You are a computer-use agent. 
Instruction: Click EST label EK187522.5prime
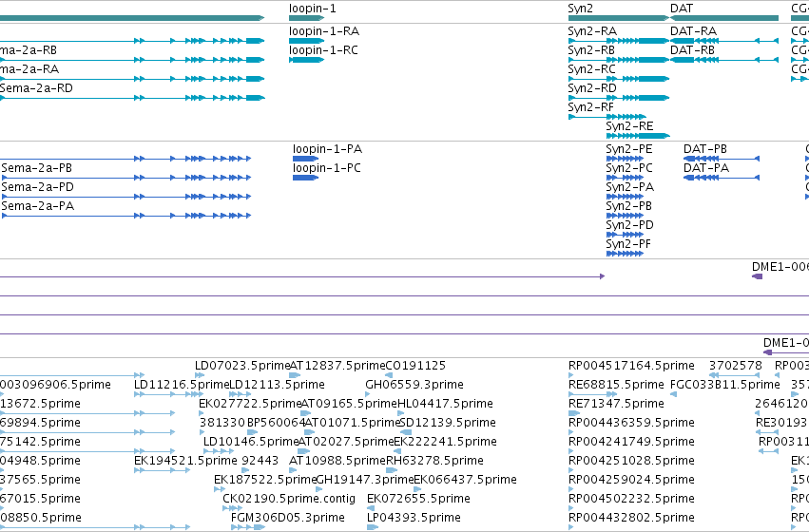coord(266,480)
